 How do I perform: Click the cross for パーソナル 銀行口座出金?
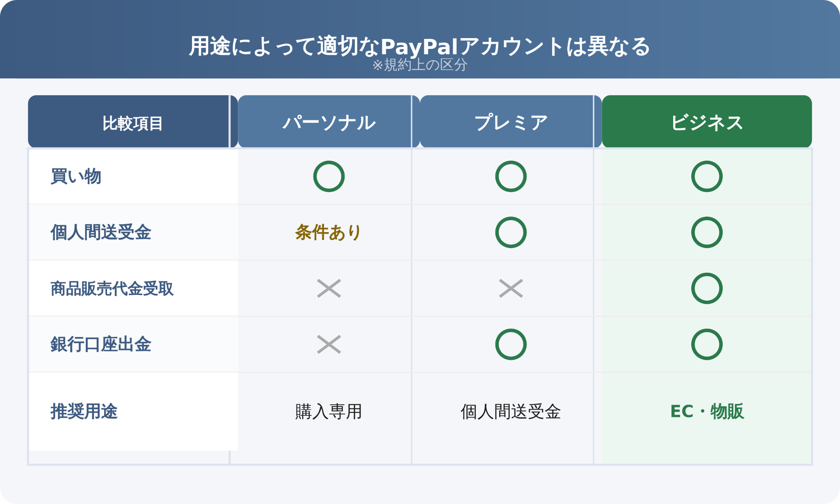tap(329, 344)
